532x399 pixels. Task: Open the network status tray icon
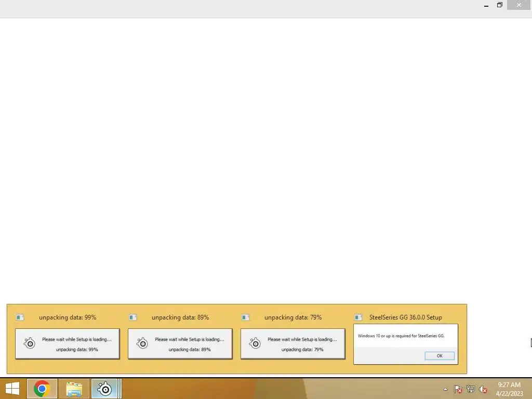point(471,389)
